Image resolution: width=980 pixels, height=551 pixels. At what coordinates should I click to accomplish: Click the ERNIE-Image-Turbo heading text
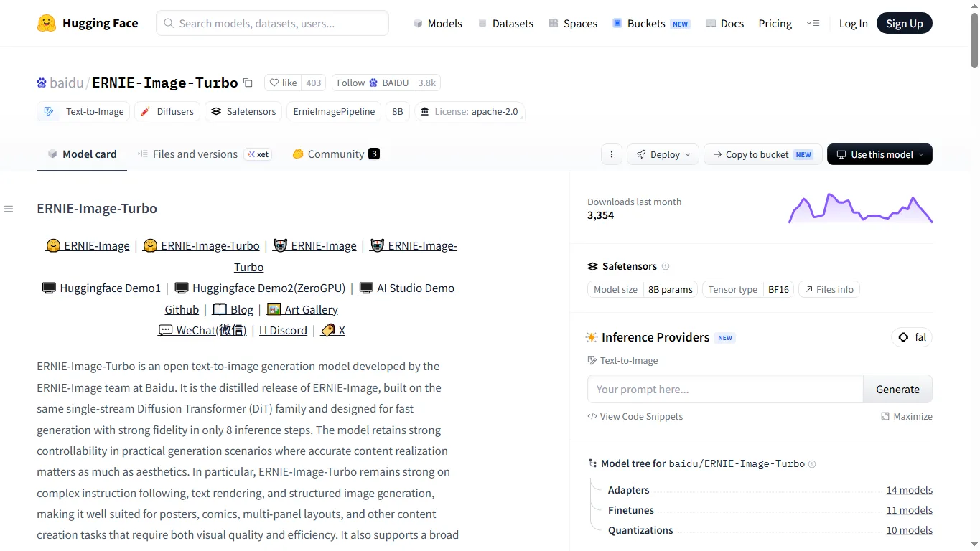(97, 209)
